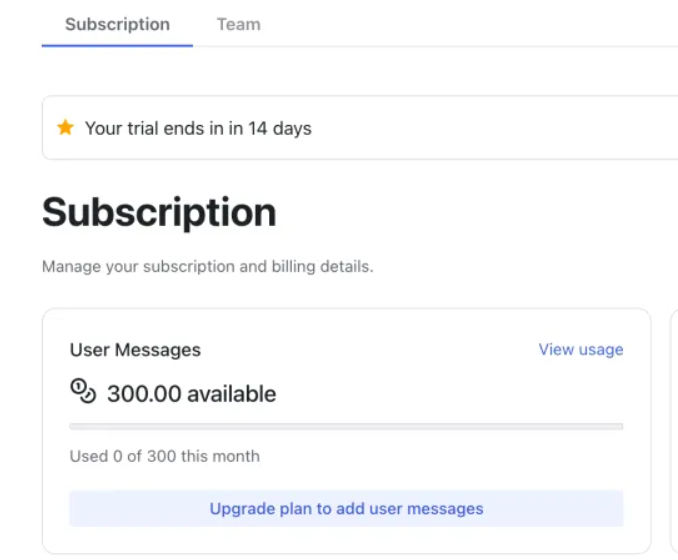
Task: Open the View usage link
Action: [580, 349]
